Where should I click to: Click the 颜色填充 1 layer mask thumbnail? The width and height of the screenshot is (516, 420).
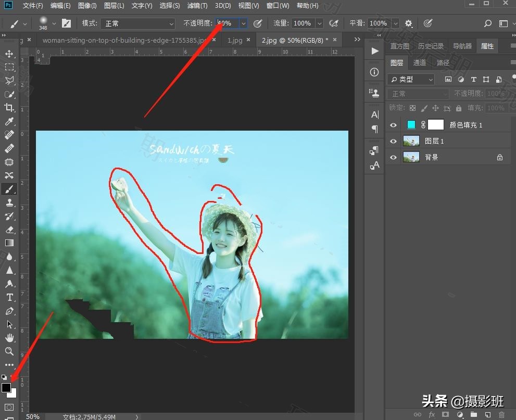pos(435,125)
